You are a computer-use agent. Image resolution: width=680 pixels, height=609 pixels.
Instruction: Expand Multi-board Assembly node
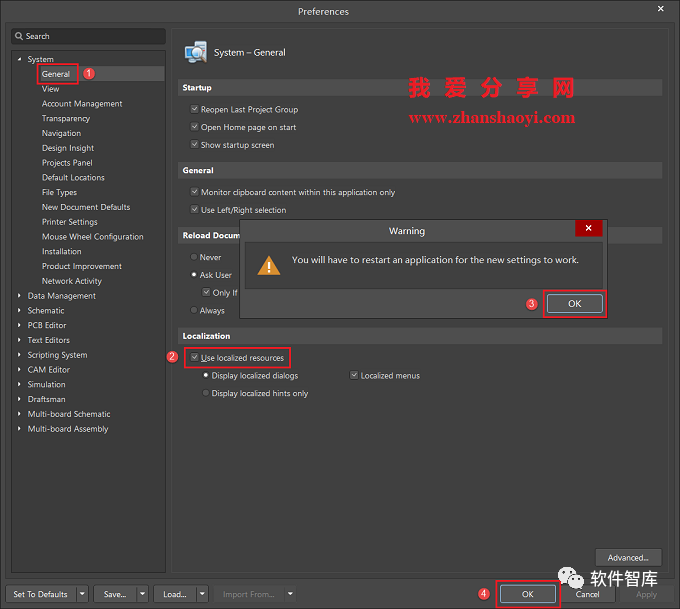click(x=19, y=429)
